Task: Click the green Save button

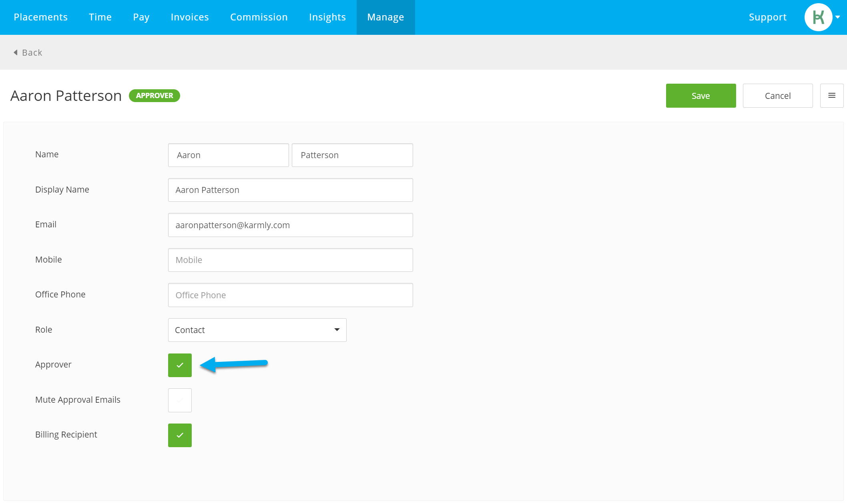Action: 700,96
